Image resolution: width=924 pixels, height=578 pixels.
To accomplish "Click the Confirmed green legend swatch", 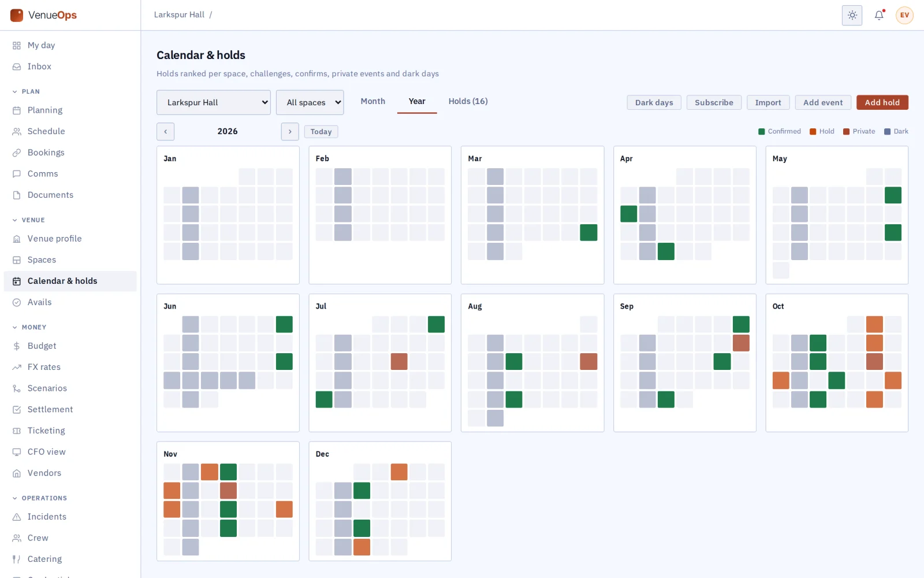I will pyautogui.click(x=761, y=131).
